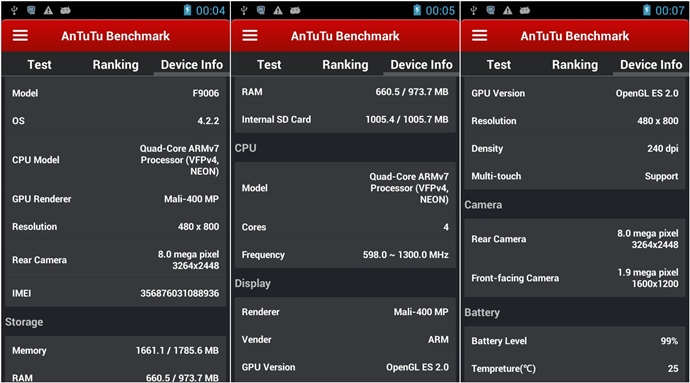Tap CPU Model row in the 00:05 screen
Viewport: 690px width, 383px height.
pos(345,188)
